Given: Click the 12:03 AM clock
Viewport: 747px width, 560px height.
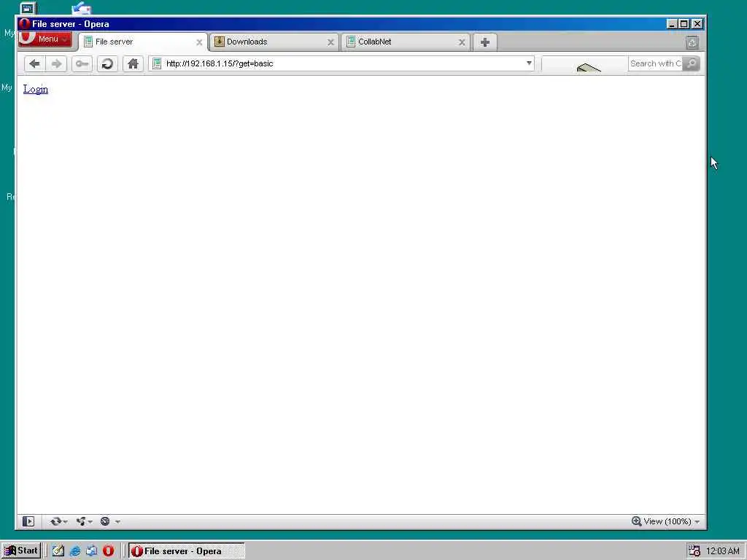Looking at the screenshot, I should (x=723, y=551).
